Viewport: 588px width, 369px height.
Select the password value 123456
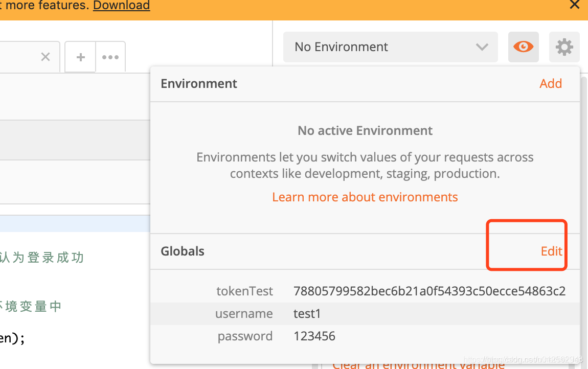[314, 336]
